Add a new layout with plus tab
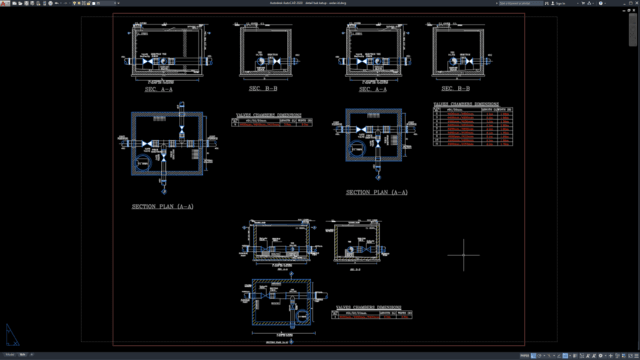640x360 pixels. coord(31,354)
